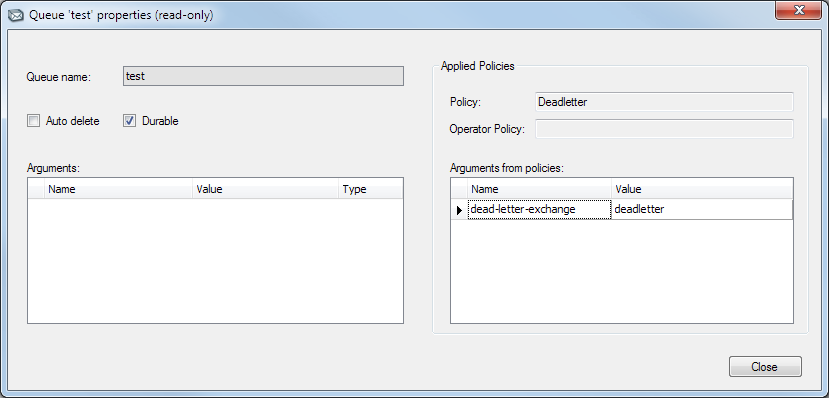Close the dialog with the red X button
This screenshot has width=829, height=398.
pyautogui.click(x=798, y=10)
